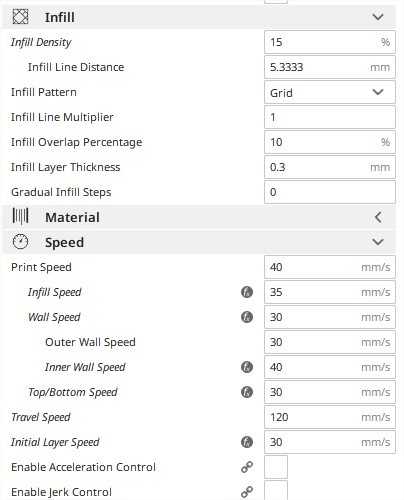This screenshot has width=404, height=500.
Task: Select the Travel Speed value box
Action: (x=330, y=417)
